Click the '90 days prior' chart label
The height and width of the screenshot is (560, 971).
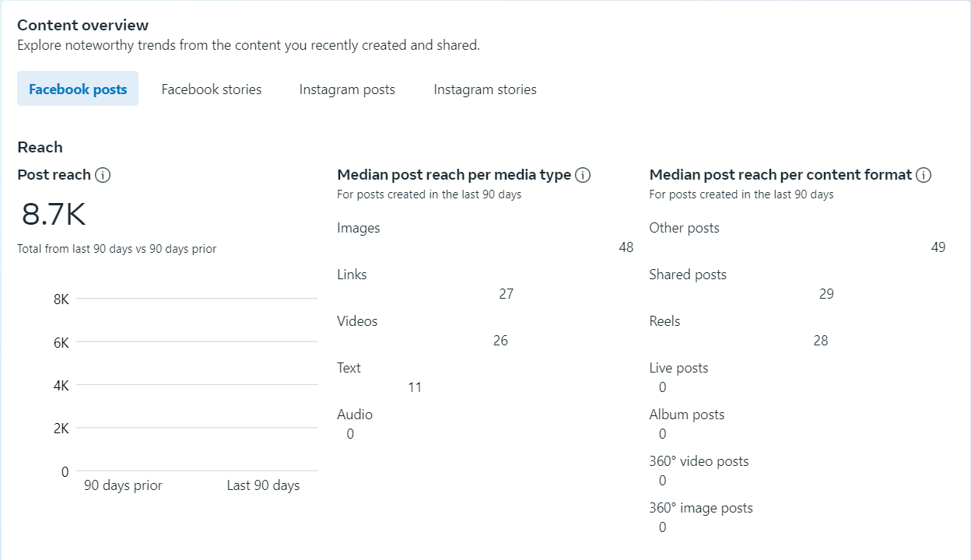pos(123,485)
